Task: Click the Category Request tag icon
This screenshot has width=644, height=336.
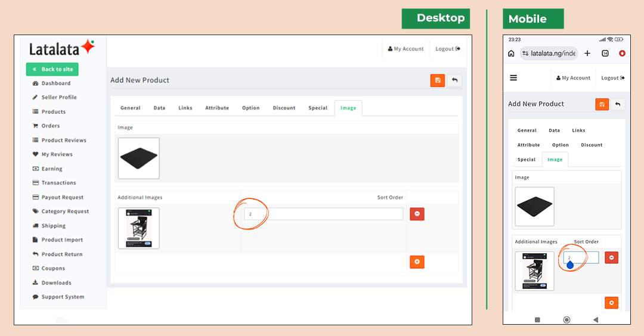Action: (35, 211)
